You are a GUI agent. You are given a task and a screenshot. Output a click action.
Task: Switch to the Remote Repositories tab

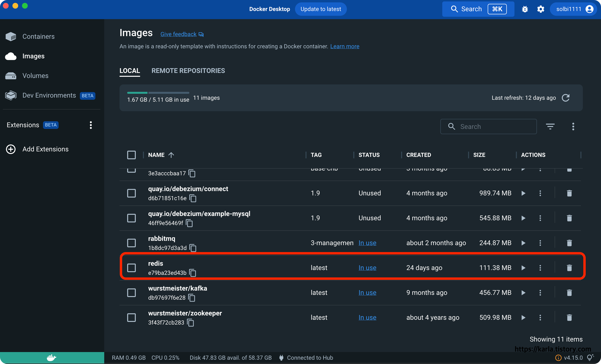tap(188, 71)
